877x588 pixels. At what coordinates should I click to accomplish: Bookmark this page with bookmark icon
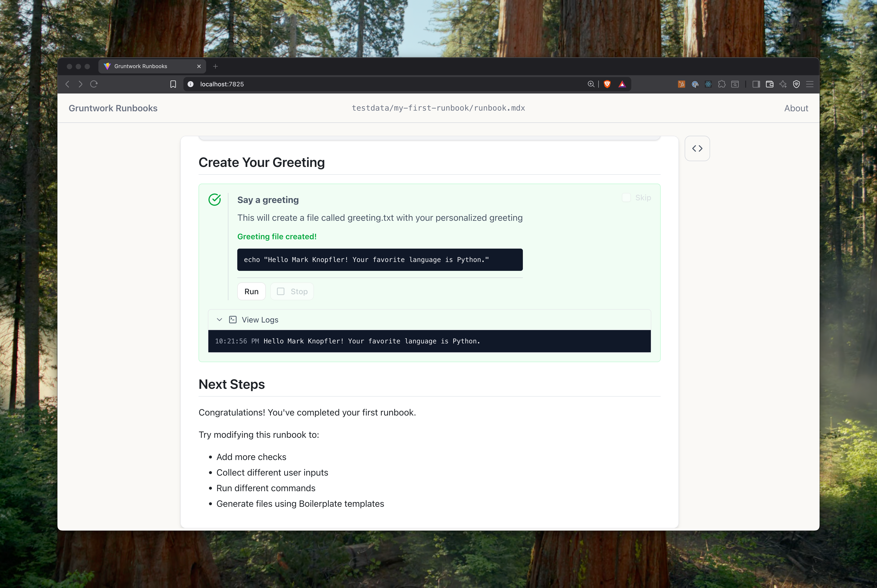pos(173,84)
